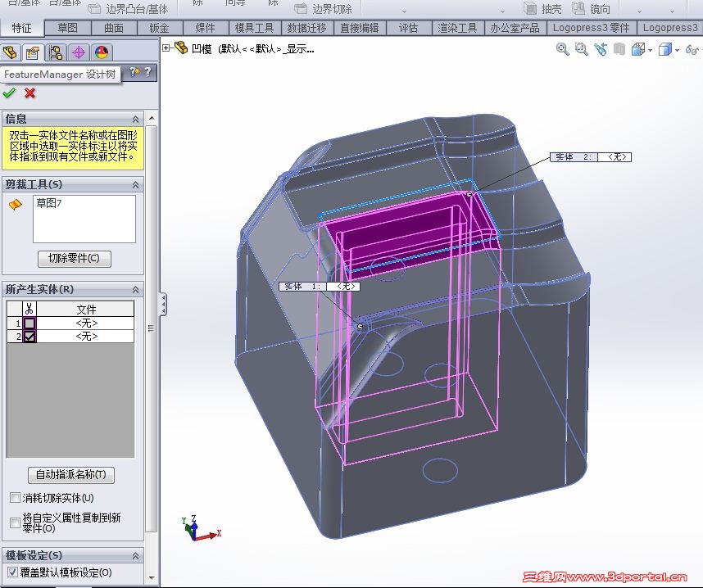Click the scissors column header icon
Image resolution: width=703 pixels, height=588 pixels.
tap(29, 309)
